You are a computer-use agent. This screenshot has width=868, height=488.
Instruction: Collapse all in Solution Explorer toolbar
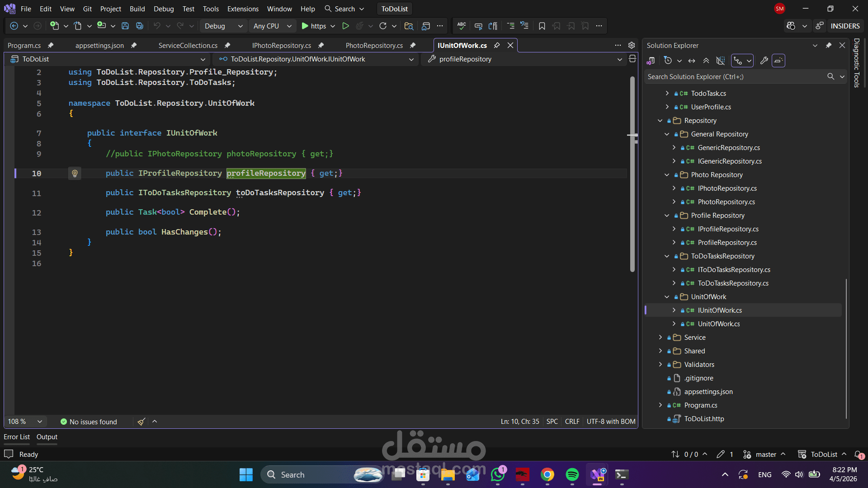pyautogui.click(x=706, y=61)
